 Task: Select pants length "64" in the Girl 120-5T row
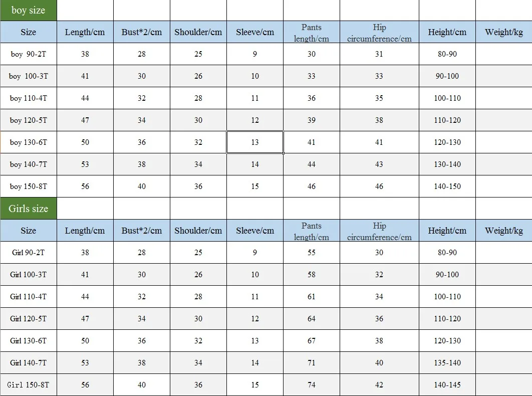click(312, 319)
